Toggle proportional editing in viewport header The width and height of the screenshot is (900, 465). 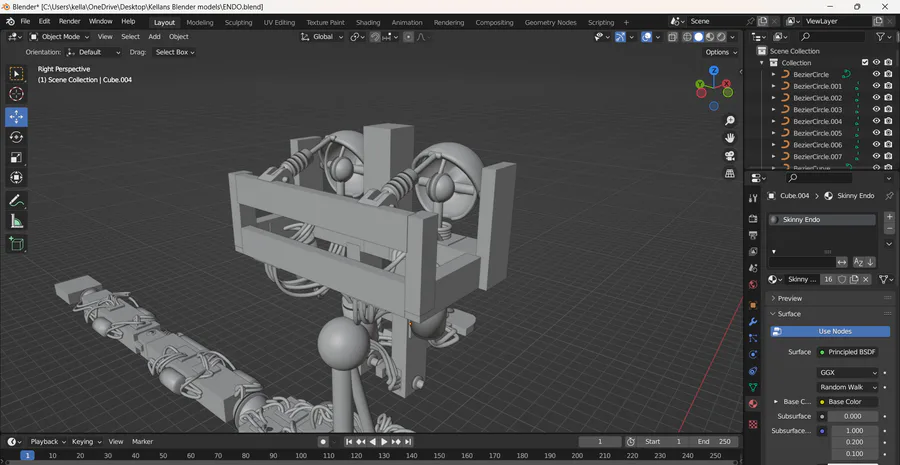coord(408,37)
